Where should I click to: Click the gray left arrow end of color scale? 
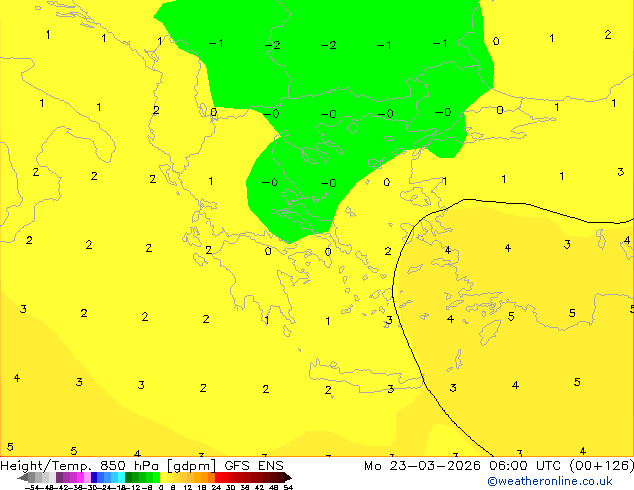coord(23,477)
